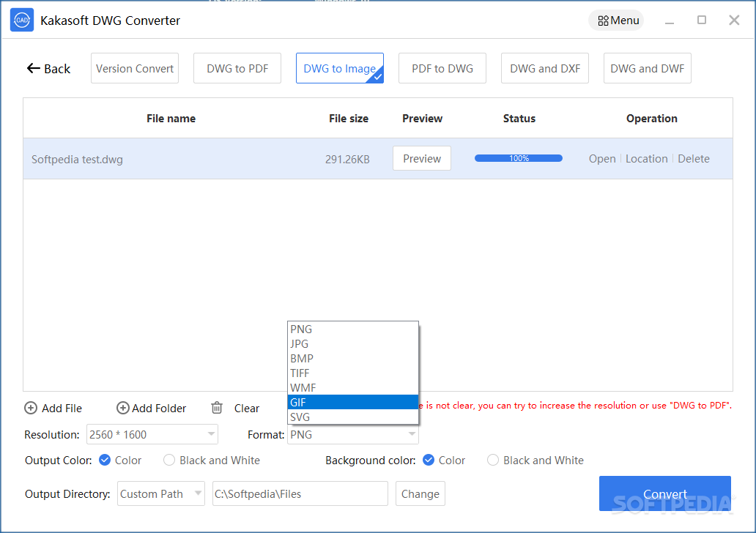
Task: Maximize the DWG Converter window
Action: tap(702, 20)
